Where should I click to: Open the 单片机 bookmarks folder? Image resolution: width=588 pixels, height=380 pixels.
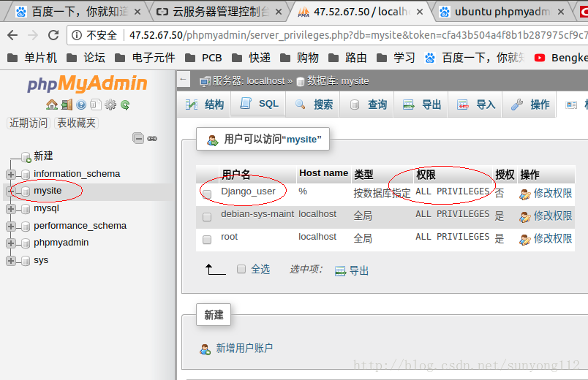[32, 58]
